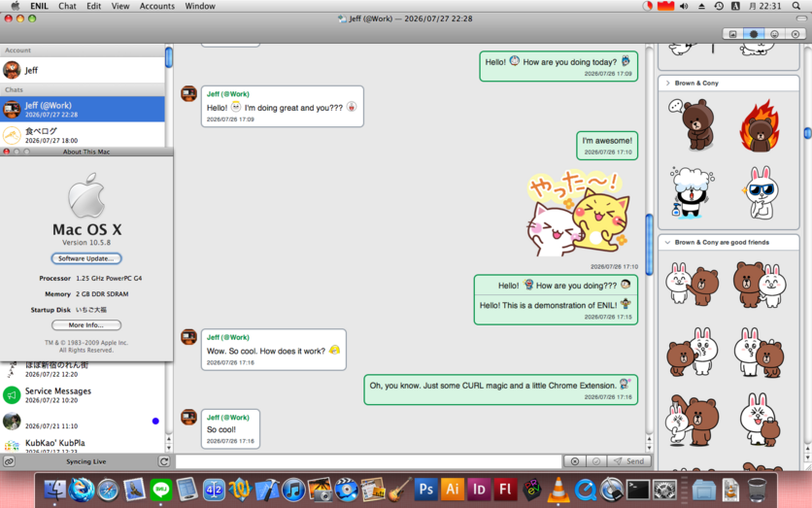Click the Jeff (@Work) avatar beside So cool!
Image resolution: width=812 pixels, height=508 pixels.
188,417
